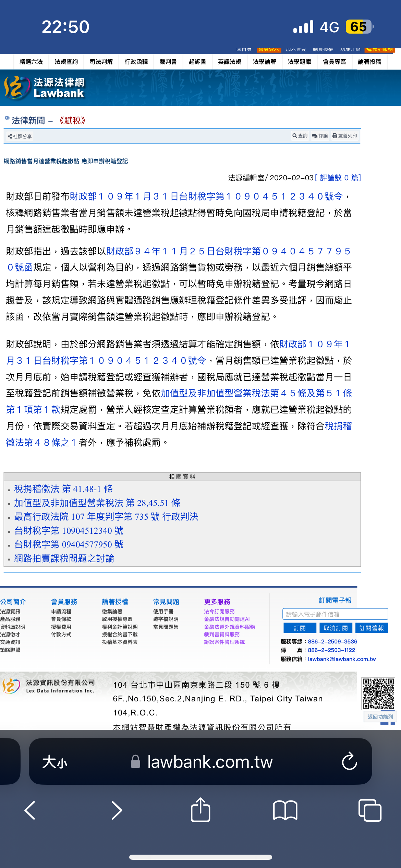This screenshot has height=868, width=401.
Task: Tap Safari back arrow
Action: (30, 810)
